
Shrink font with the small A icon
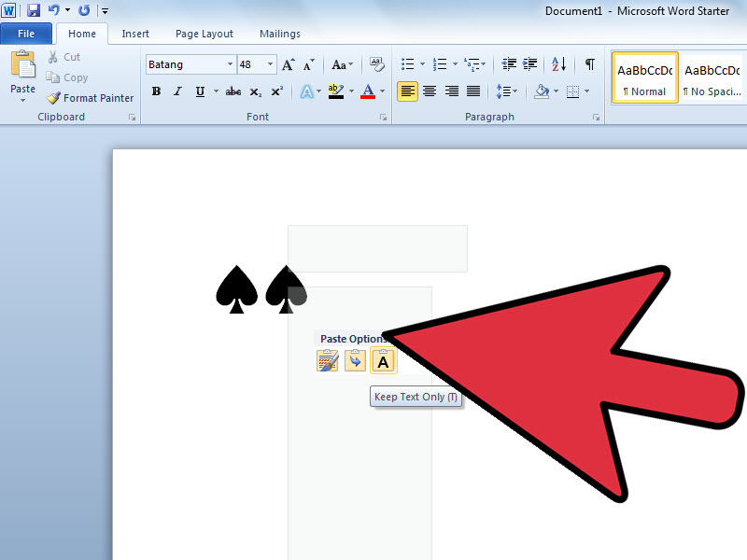[x=309, y=64]
